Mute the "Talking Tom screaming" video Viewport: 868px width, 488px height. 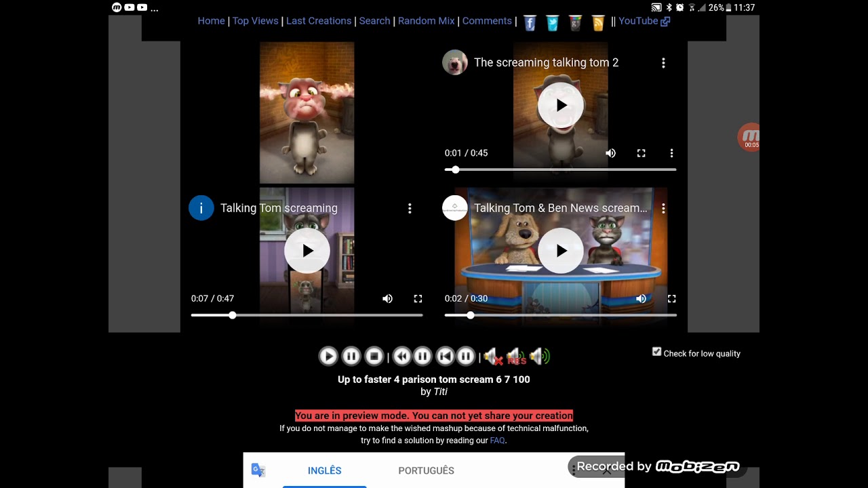coord(387,298)
